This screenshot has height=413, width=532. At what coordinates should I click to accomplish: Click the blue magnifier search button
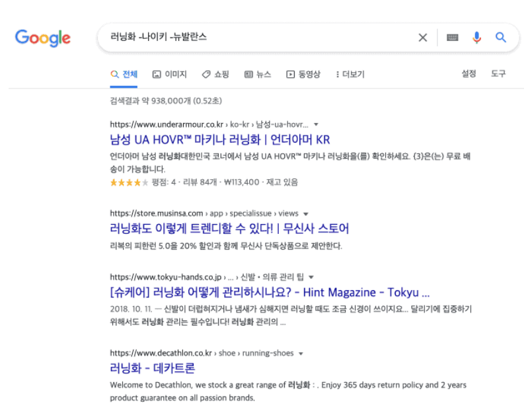pyautogui.click(x=501, y=37)
